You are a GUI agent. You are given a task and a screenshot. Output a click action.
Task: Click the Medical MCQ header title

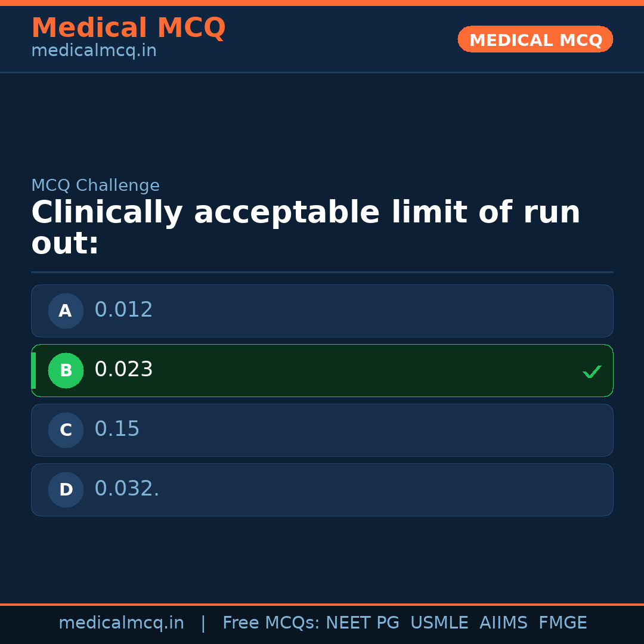point(128,28)
